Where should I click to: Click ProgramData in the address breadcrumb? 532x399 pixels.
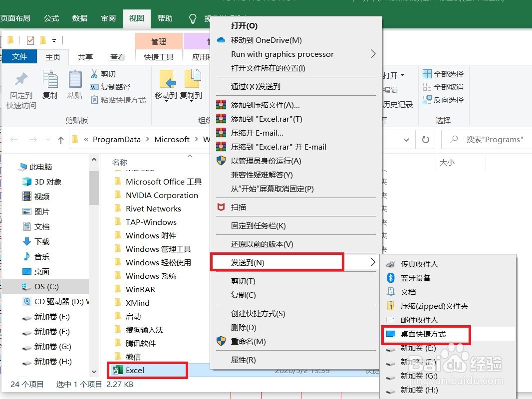point(117,140)
